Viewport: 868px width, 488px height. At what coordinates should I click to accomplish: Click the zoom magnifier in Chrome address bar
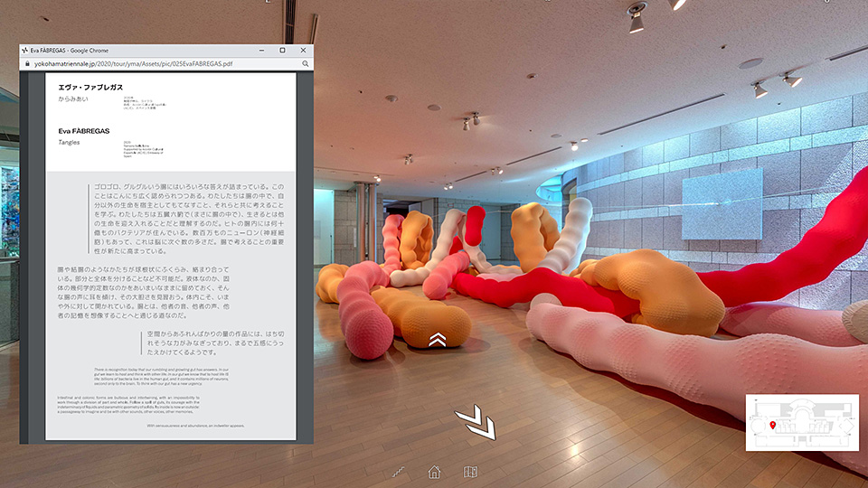pyautogui.click(x=305, y=63)
